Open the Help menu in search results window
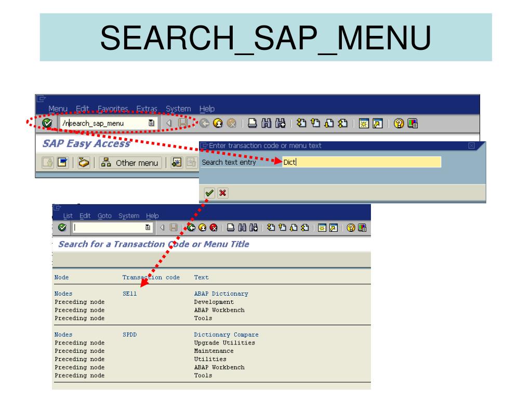The height and width of the screenshot is (399, 532). coord(152,216)
